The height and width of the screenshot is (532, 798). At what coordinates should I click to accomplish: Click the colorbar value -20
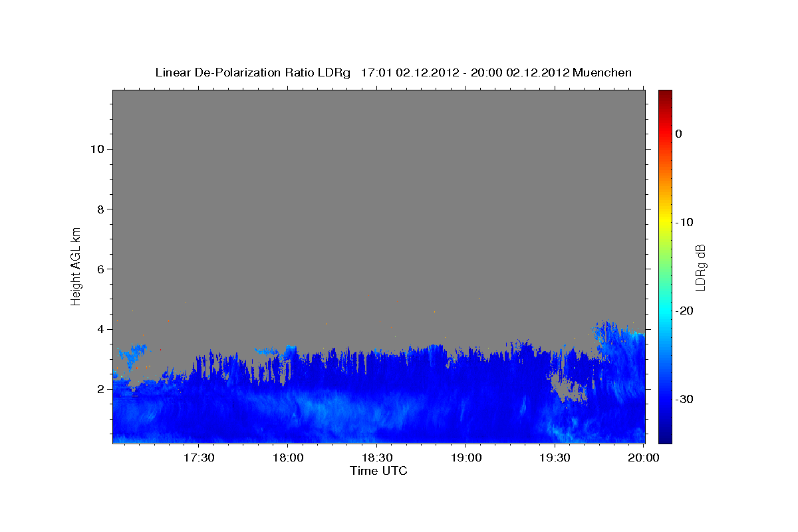pyautogui.click(x=684, y=311)
